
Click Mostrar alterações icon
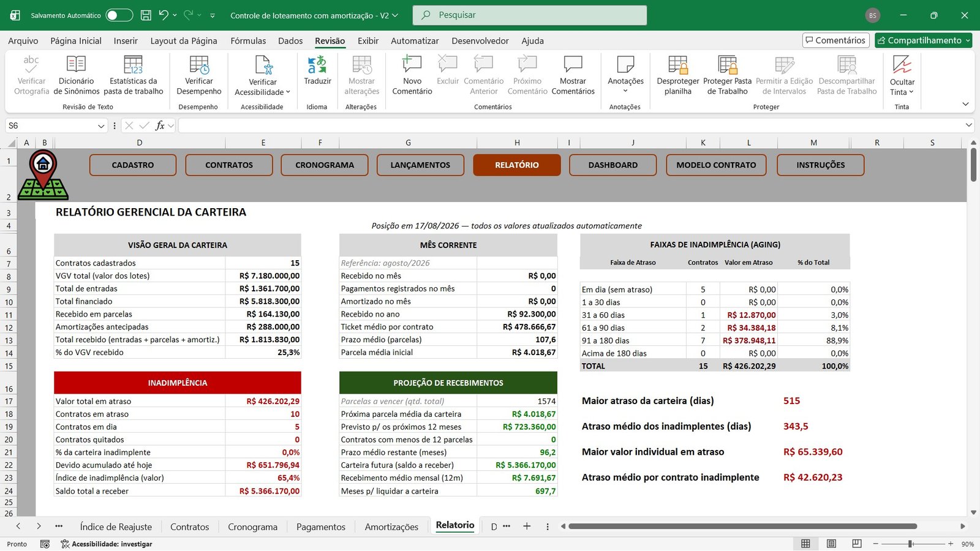click(x=361, y=64)
